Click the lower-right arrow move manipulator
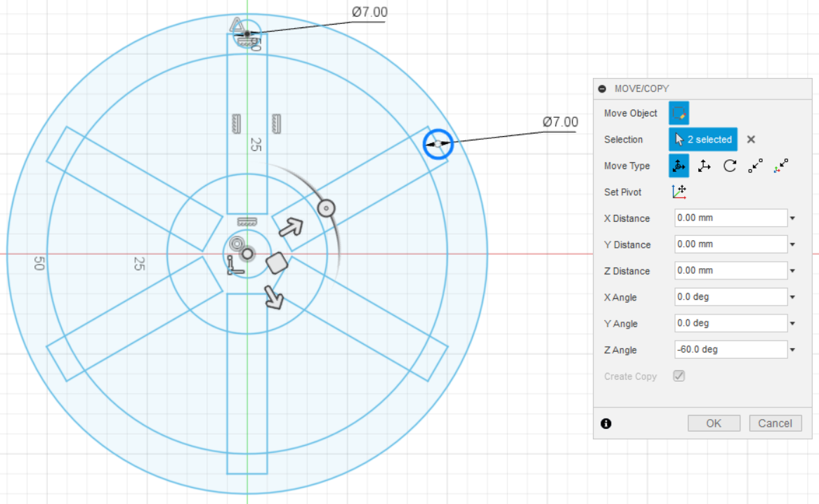 (x=274, y=297)
